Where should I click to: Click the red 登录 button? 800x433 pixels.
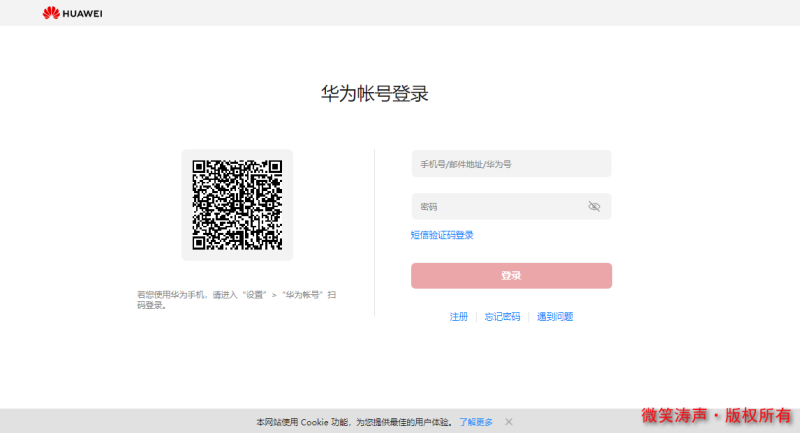click(x=511, y=276)
